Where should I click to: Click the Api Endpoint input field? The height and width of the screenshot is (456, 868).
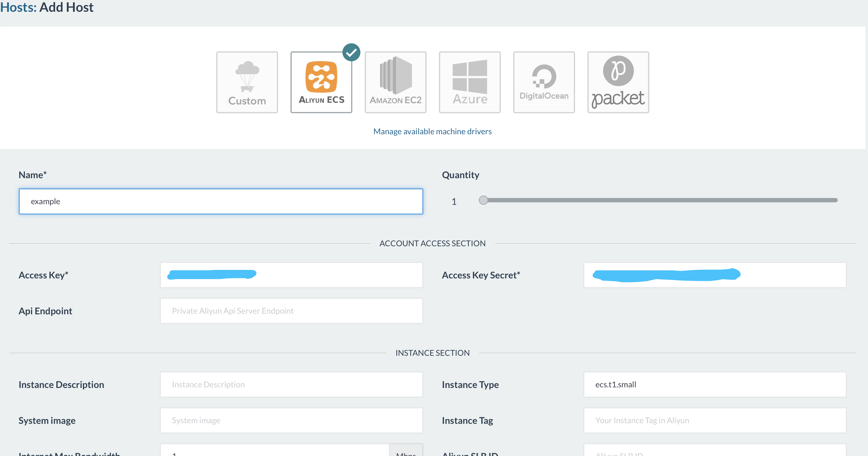291,311
